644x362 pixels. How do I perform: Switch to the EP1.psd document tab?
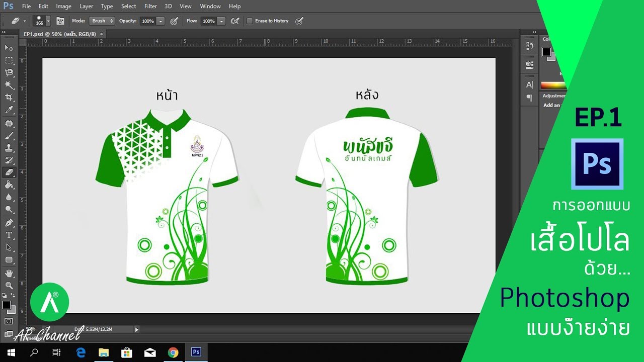point(59,34)
